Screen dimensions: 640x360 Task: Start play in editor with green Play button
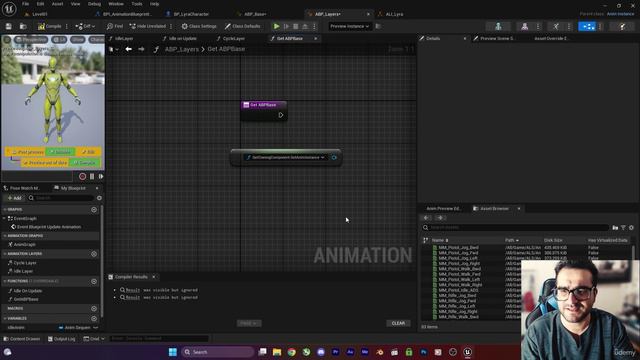coord(276,26)
